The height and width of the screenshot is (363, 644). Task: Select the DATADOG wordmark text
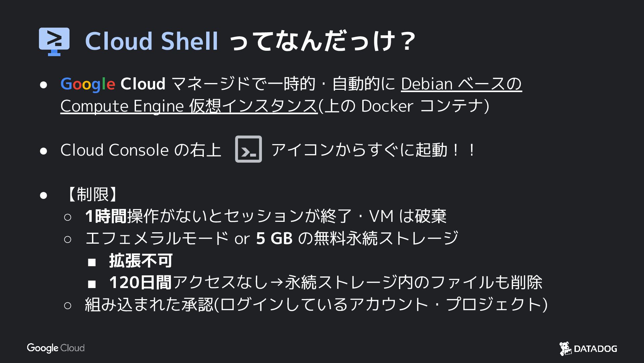[x=595, y=349]
